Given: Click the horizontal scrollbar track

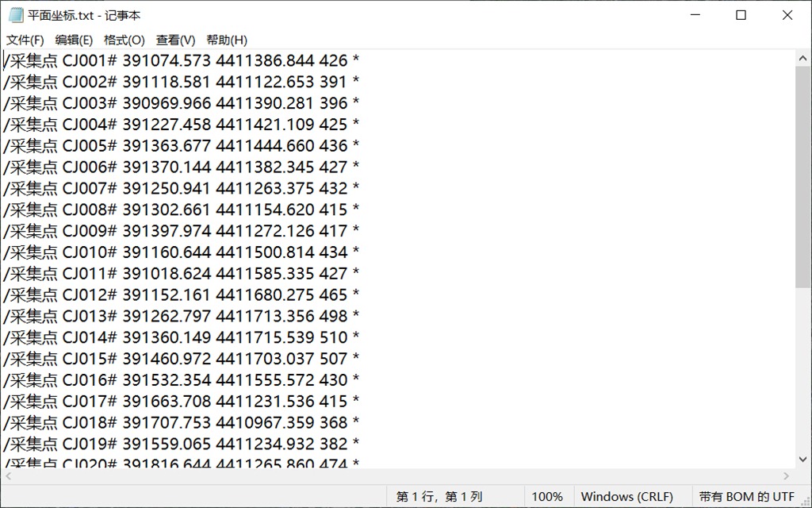Looking at the screenshot, I should click(x=396, y=476).
